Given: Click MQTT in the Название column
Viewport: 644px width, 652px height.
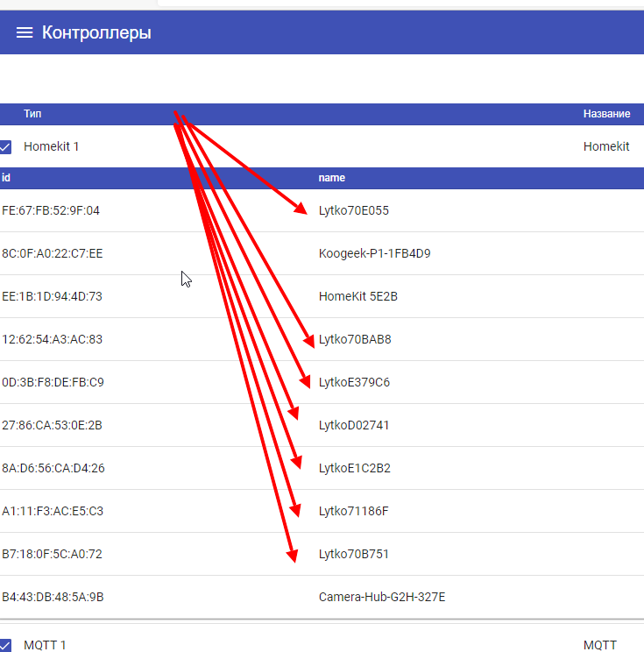Looking at the screenshot, I should [x=600, y=645].
